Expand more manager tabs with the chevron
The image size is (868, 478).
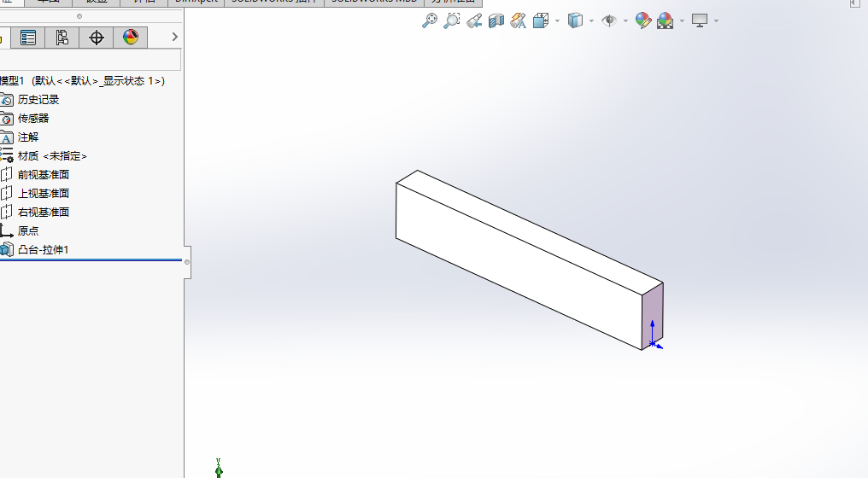[x=175, y=37]
